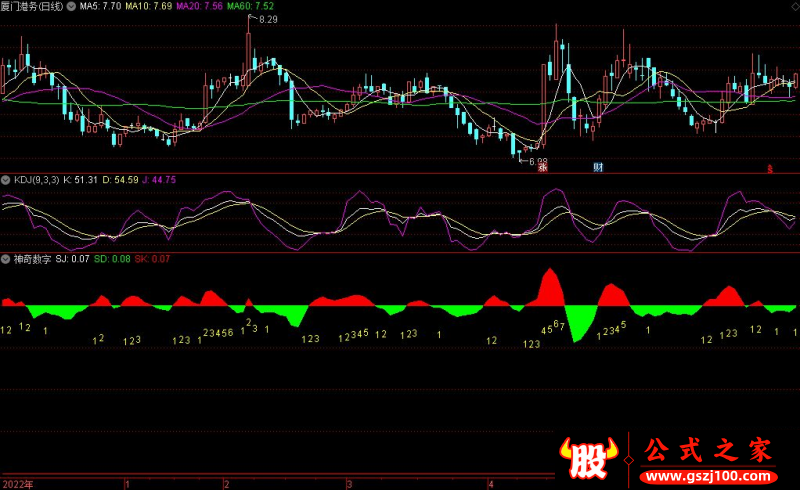800x490 pixels.
Task: Open dropdown arrow next to 厦门港务(日线) title
Action: coord(70,6)
